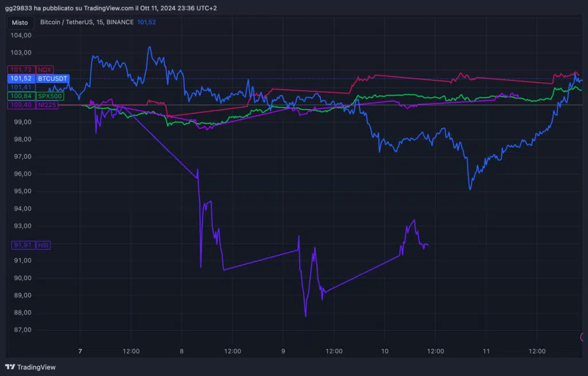The width and height of the screenshot is (588, 376).
Task: Click the 101,62 price in the header
Action: tap(146, 22)
